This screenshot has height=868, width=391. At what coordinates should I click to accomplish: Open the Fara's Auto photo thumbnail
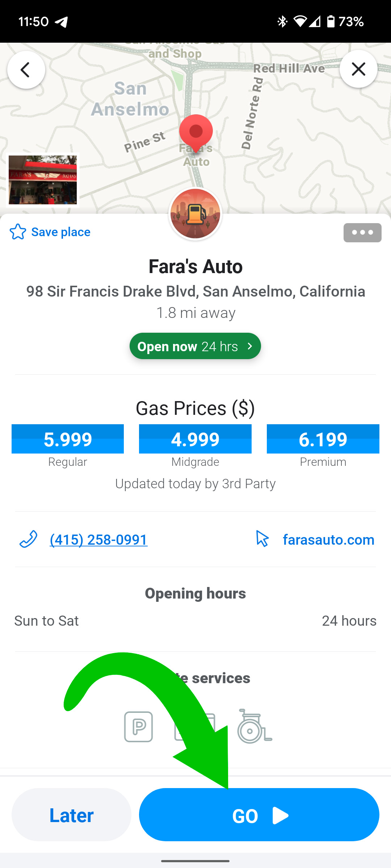pos(43,180)
